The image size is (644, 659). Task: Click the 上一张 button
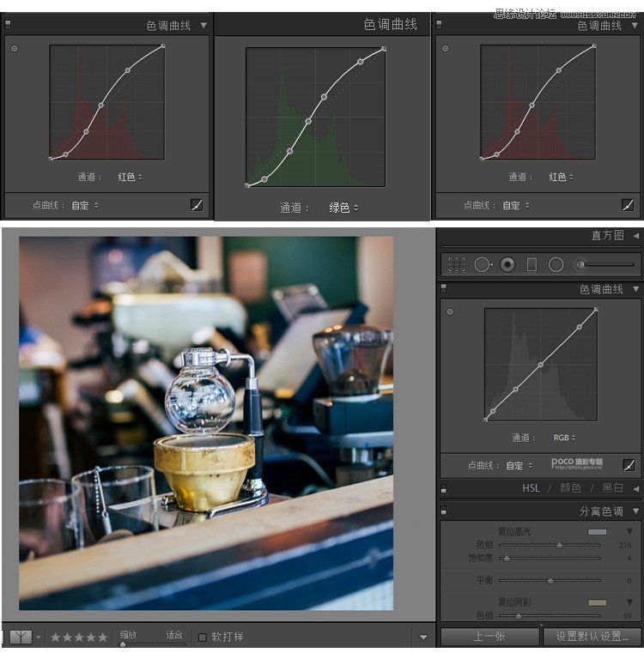tap(489, 637)
